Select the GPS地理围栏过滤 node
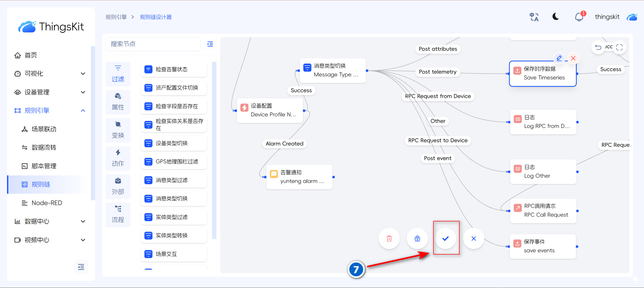 coord(174,162)
